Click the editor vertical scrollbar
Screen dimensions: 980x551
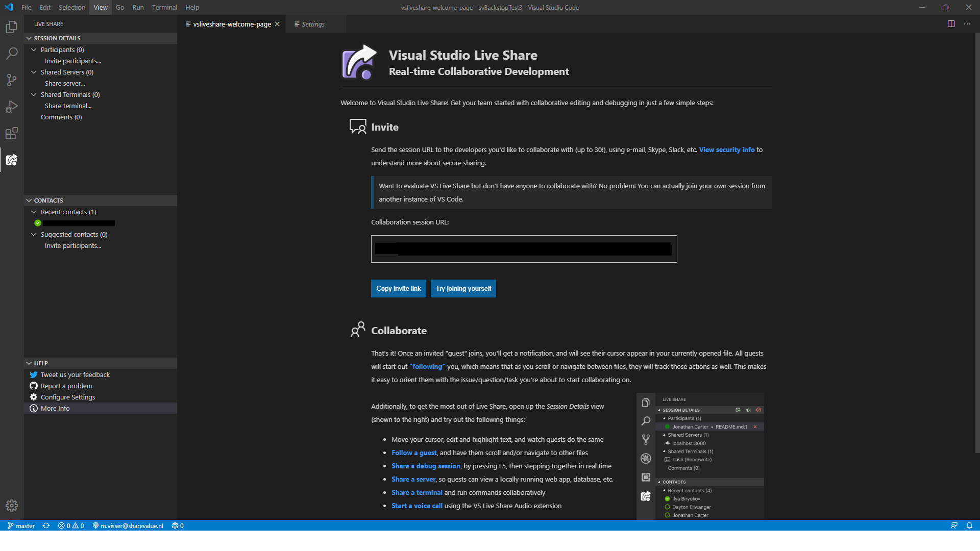click(977, 243)
